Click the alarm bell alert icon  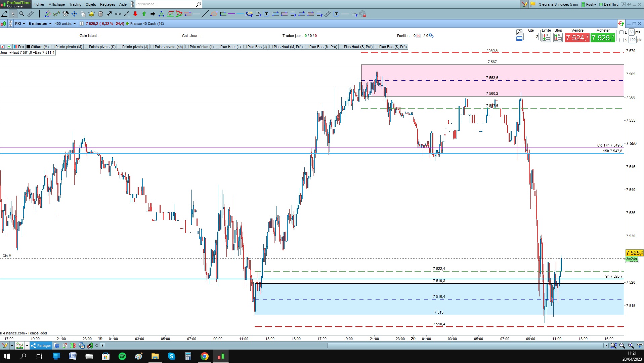tap(91, 14)
